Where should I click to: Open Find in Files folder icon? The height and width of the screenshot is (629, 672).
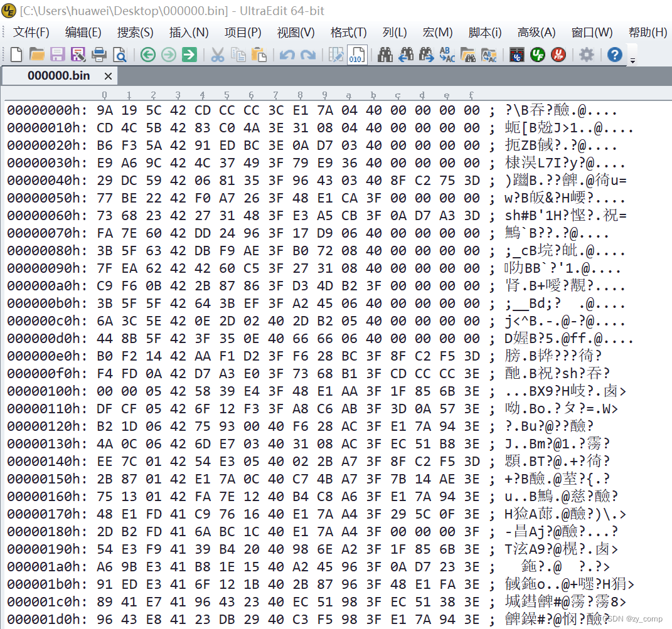pyautogui.click(x=467, y=55)
